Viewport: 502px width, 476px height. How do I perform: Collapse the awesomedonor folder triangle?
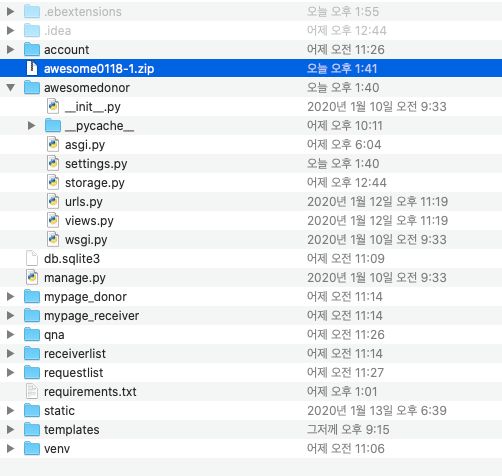[x=11, y=88]
